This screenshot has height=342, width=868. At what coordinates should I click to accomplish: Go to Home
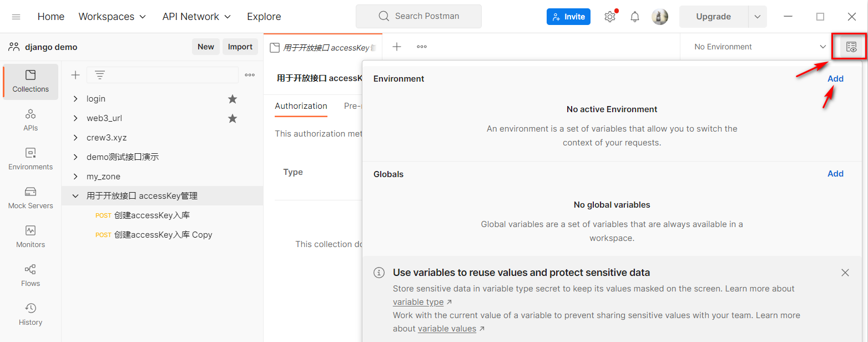coord(51,17)
